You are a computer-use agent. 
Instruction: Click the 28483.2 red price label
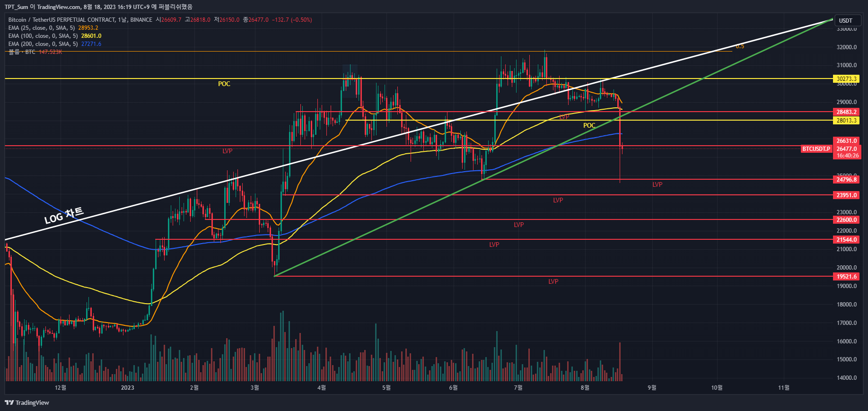[847, 112]
